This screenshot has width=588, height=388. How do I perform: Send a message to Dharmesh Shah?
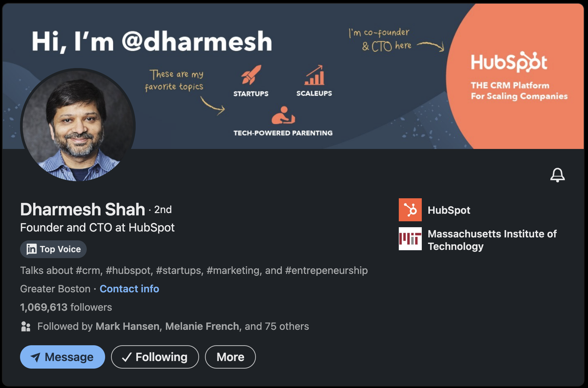(62, 357)
